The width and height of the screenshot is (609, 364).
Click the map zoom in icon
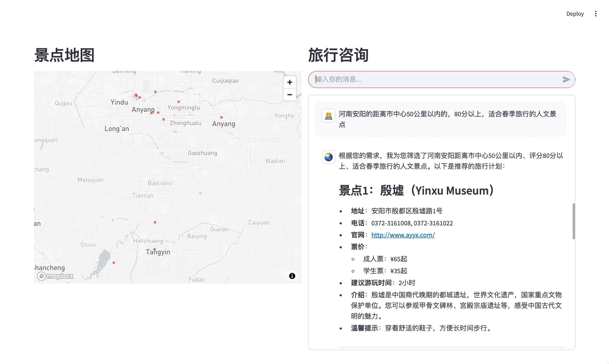pos(290,82)
